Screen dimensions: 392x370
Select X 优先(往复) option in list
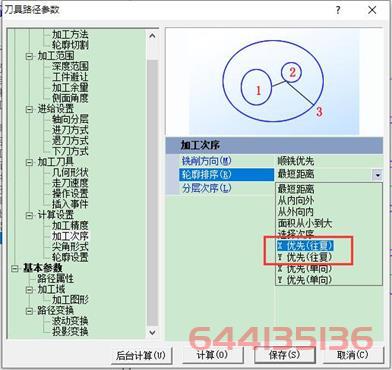point(305,246)
